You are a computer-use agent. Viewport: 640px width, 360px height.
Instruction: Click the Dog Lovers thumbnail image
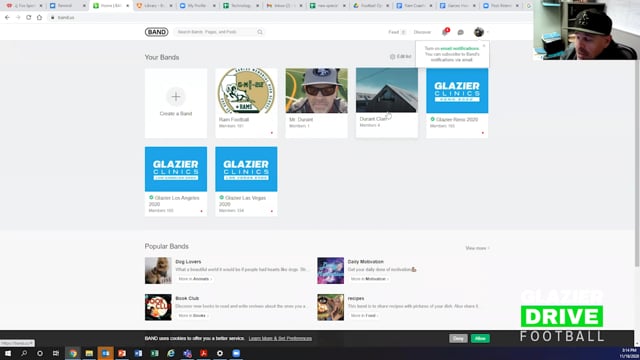[x=158, y=271]
